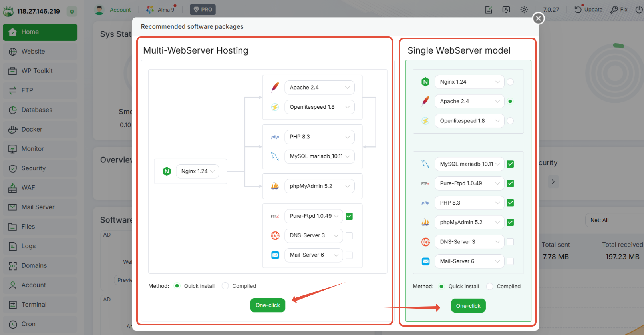644x335 pixels.
Task: Open the Account link in top bar
Action: [120, 10]
